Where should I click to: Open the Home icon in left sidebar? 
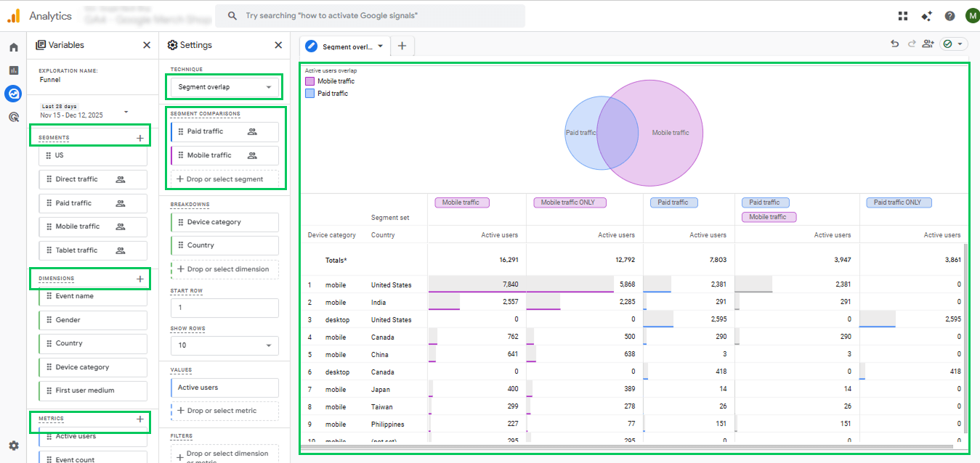point(14,47)
